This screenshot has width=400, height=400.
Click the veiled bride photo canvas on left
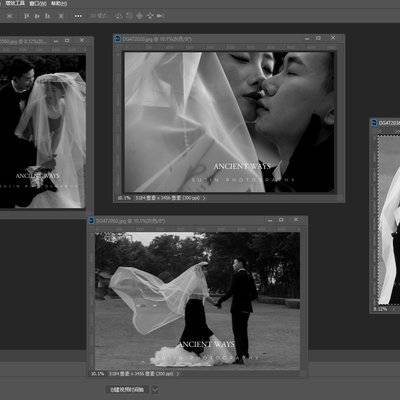(43, 131)
